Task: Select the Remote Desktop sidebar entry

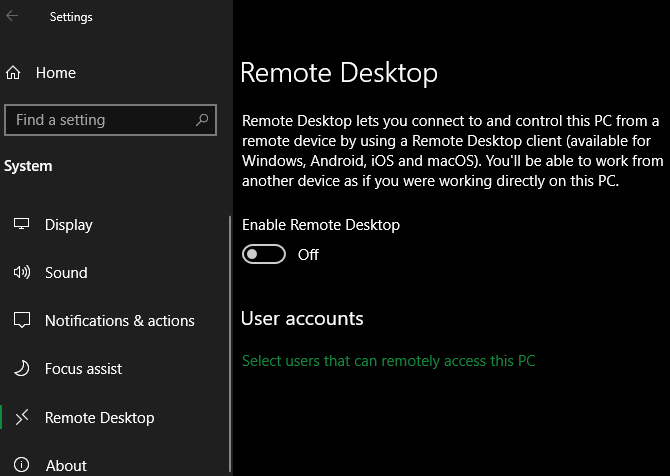Action: [x=100, y=417]
